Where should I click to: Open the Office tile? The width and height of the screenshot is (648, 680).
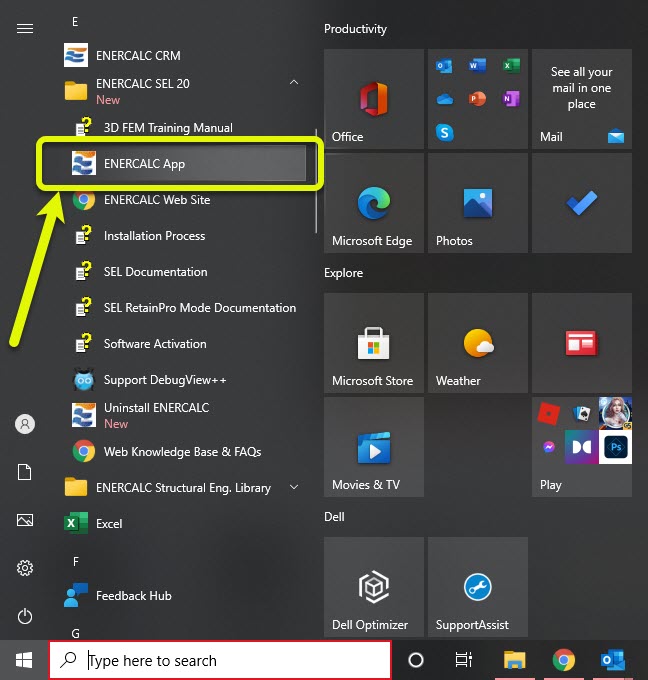coord(373,99)
